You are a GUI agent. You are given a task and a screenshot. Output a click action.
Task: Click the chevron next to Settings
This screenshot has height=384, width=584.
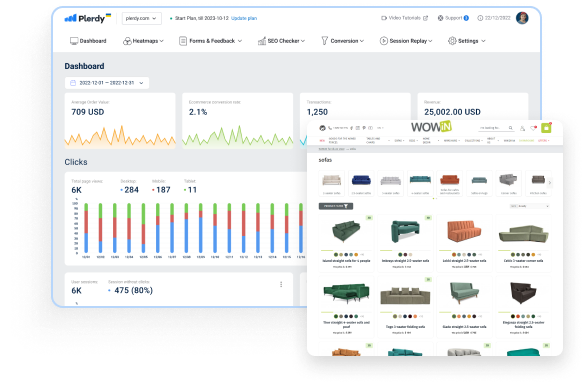tap(483, 41)
